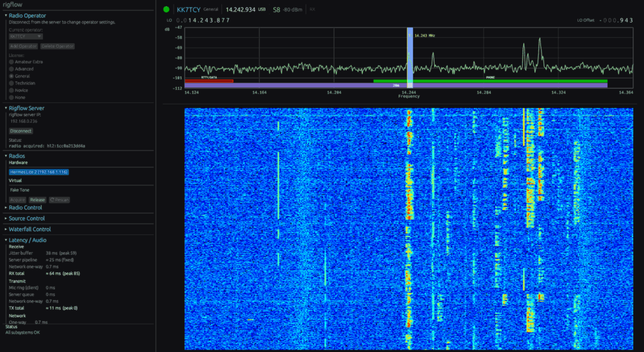
Task: Click the S8 signal meter reading
Action: 277,9
